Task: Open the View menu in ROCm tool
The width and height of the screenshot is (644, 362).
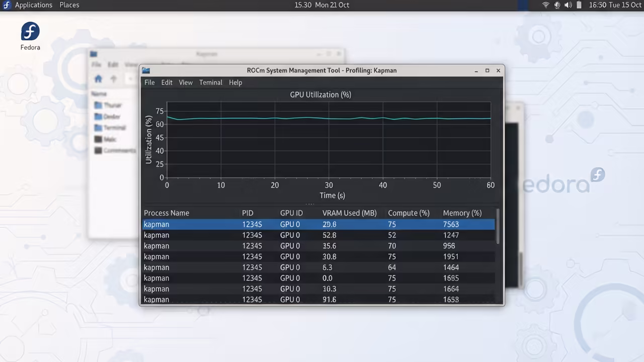Action: pyautogui.click(x=186, y=82)
